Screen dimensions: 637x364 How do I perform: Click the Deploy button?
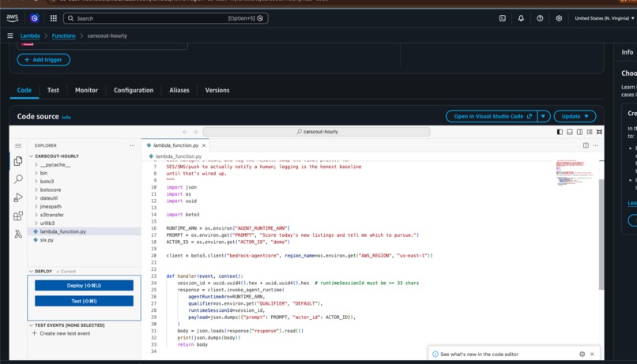[84, 286]
